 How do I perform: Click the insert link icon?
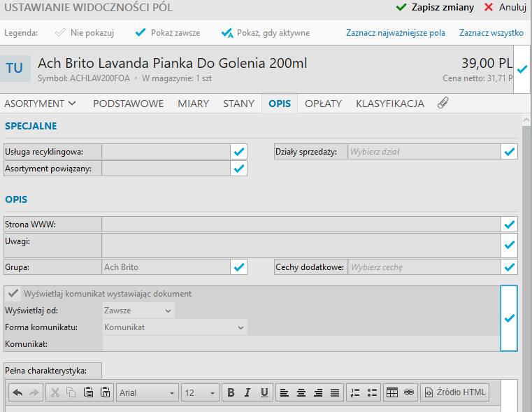pos(409,392)
